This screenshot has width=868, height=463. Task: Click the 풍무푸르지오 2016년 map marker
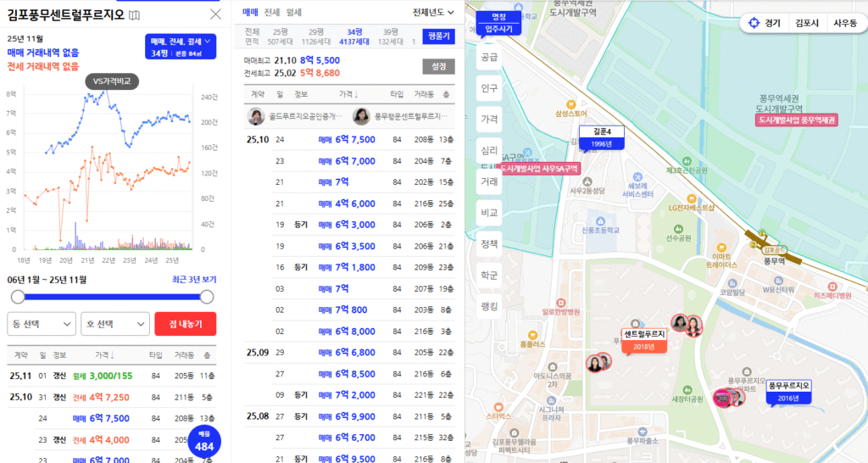(788, 392)
